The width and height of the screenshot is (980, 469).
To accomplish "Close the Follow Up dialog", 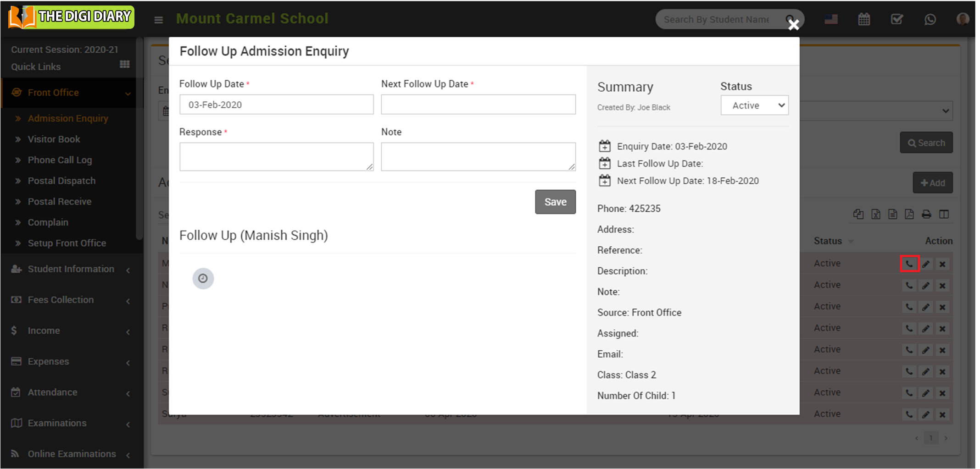I will pyautogui.click(x=793, y=25).
